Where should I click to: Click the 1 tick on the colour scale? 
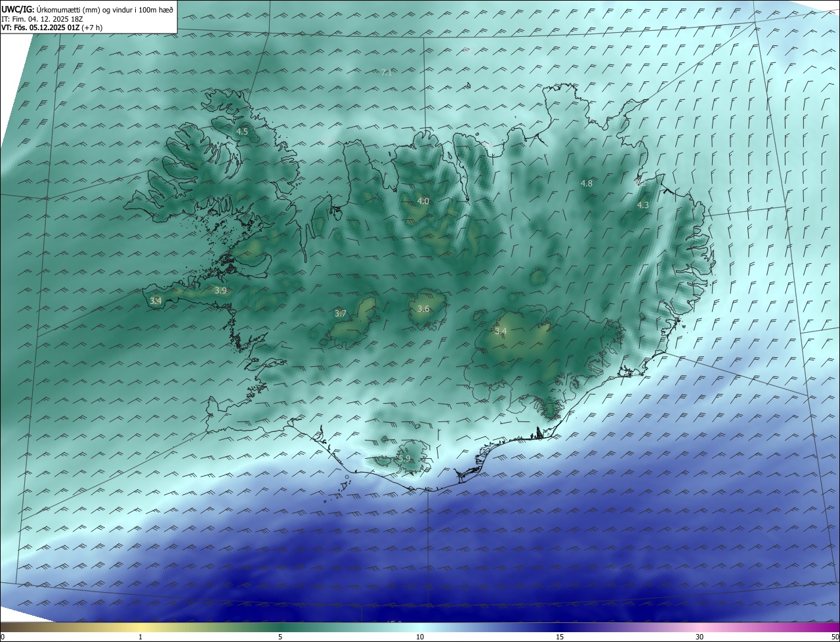(140, 637)
